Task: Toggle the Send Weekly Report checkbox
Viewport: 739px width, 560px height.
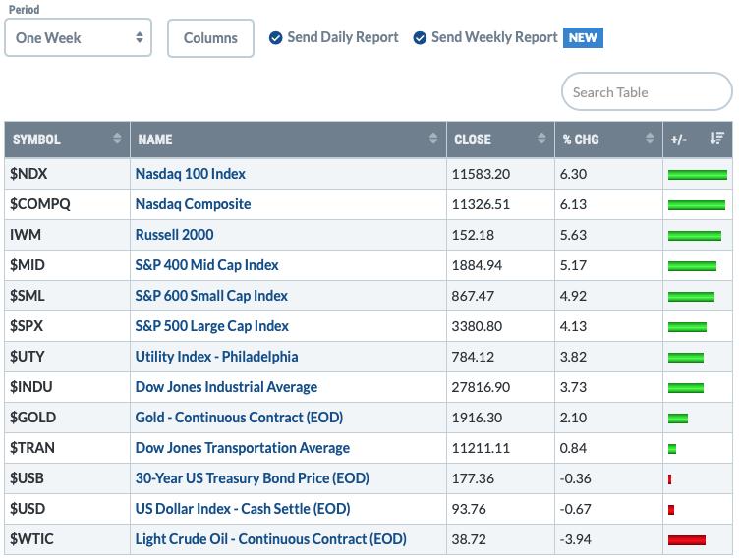Action: coord(420,37)
